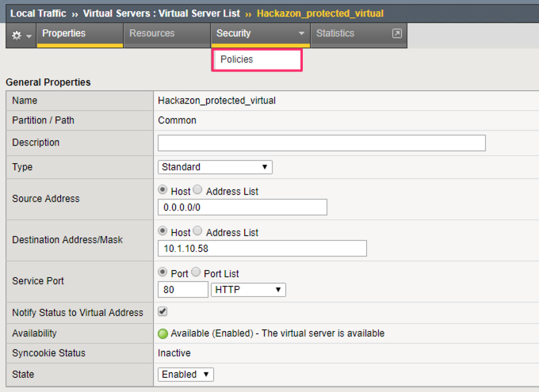539x392 pixels.
Task: Select Address List for Destination Address
Action: (197, 231)
